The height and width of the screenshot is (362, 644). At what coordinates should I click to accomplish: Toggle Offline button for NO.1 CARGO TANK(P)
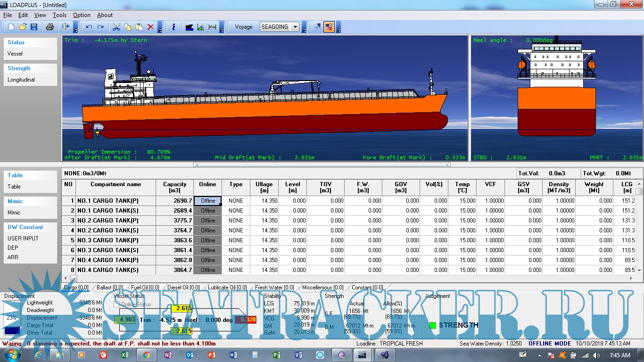point(208,201)
